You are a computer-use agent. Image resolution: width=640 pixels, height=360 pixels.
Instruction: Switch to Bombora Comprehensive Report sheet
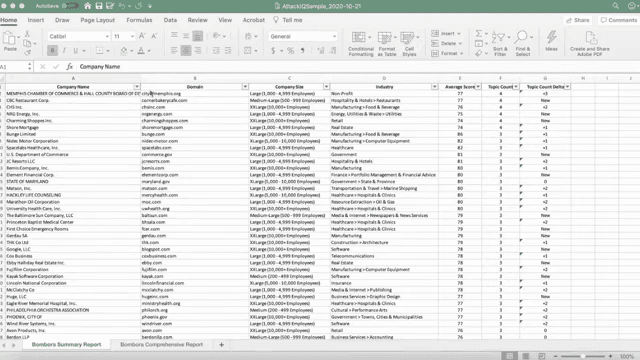point(162,344)
